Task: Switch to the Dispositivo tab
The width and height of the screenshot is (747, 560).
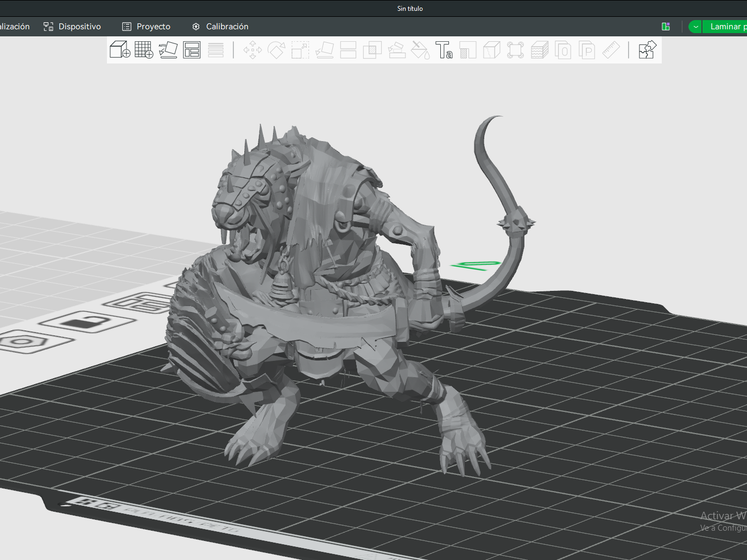Action: coord(72,27)
